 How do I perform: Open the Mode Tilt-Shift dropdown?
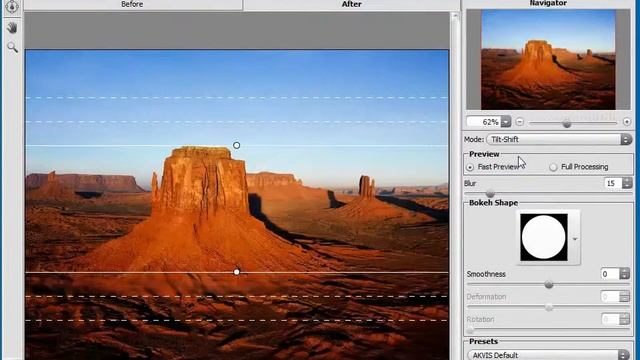559,140
